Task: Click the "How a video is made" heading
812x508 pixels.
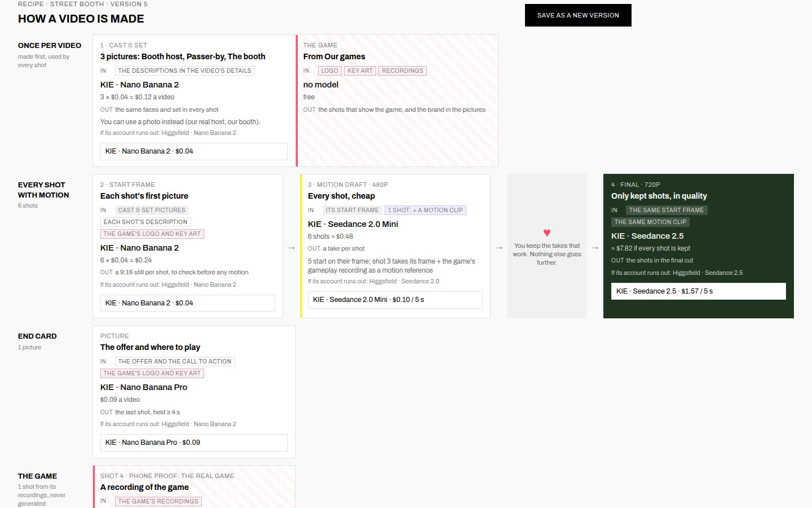Action: click(81, 19)
